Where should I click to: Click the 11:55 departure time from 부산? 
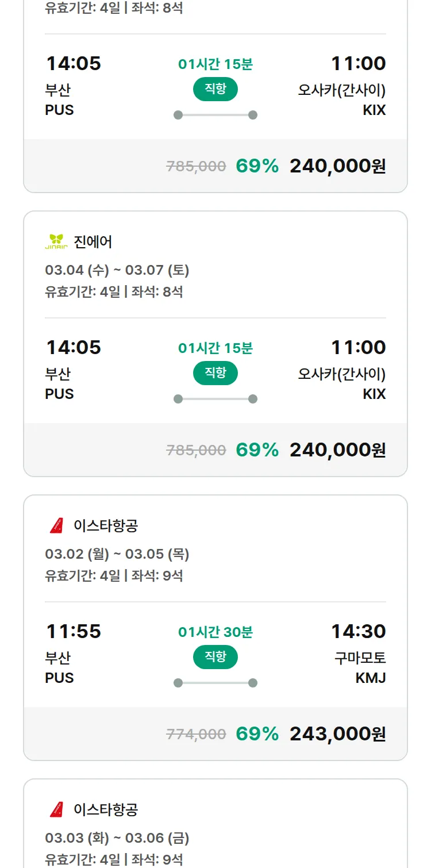[74, 631]
